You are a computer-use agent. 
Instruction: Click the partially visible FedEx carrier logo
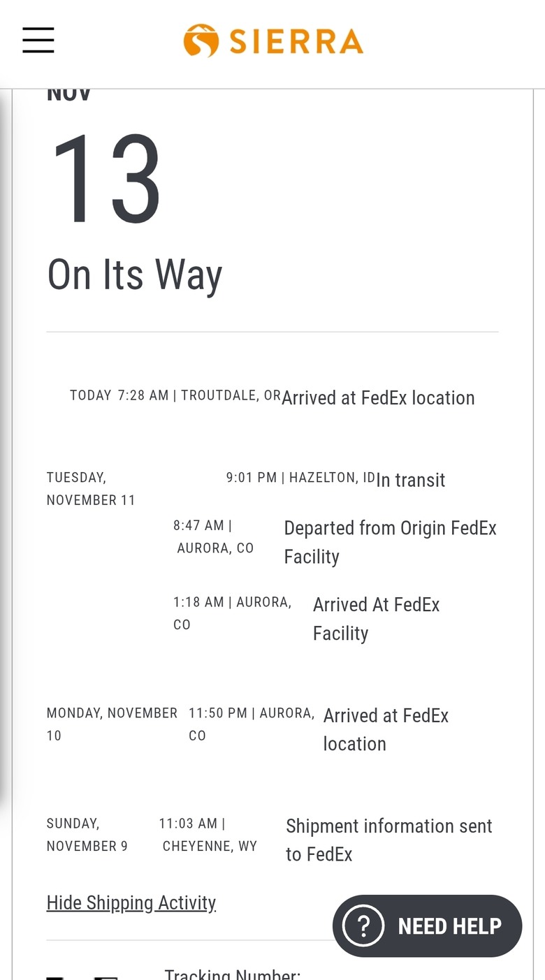click(84, 976)
